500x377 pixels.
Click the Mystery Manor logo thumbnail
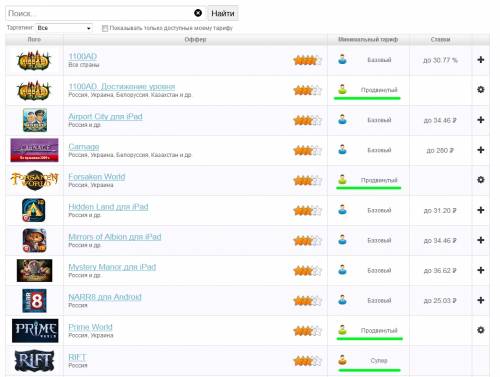34,270
